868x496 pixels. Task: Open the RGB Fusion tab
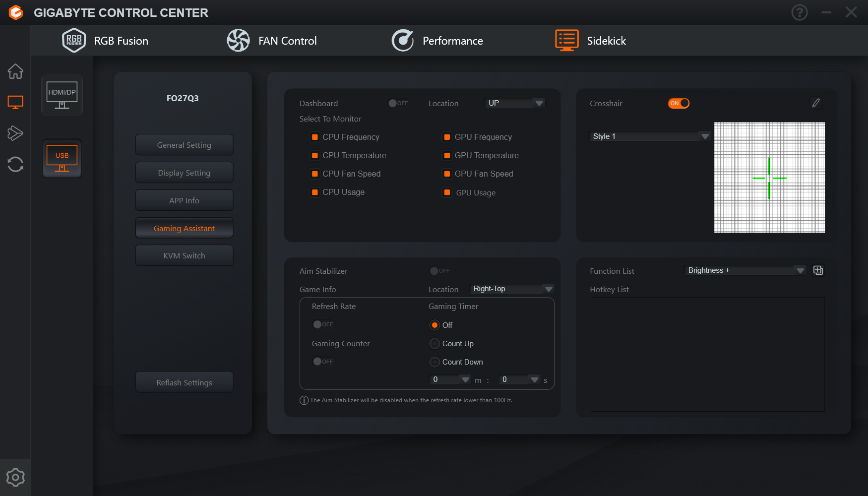pos(105,41)
